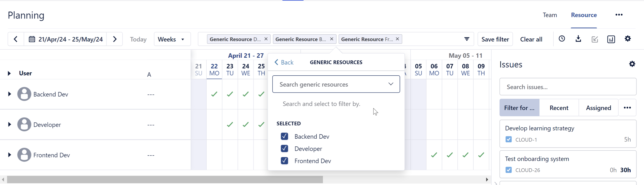Expand the Backend Dev row
The image size is (644, 185).
click(9, 94)
